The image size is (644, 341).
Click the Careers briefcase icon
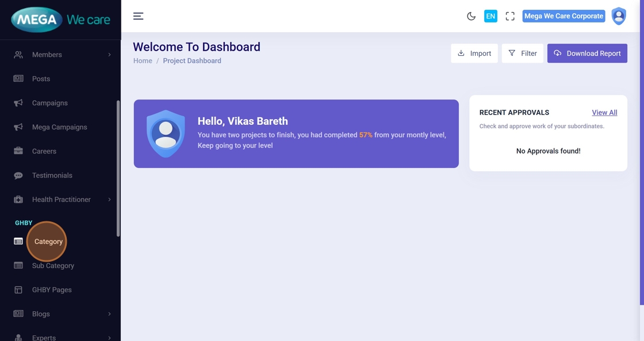point(18,151)
